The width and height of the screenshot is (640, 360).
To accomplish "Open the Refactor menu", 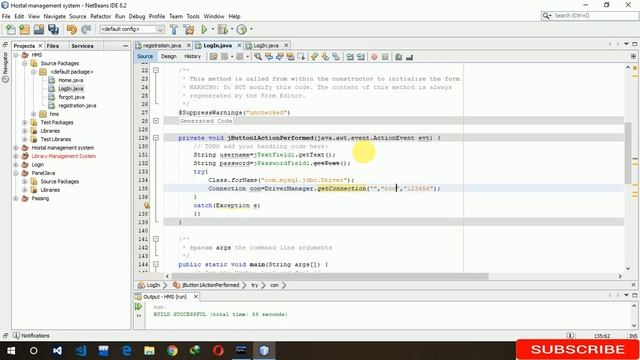I will click(100, 16).
